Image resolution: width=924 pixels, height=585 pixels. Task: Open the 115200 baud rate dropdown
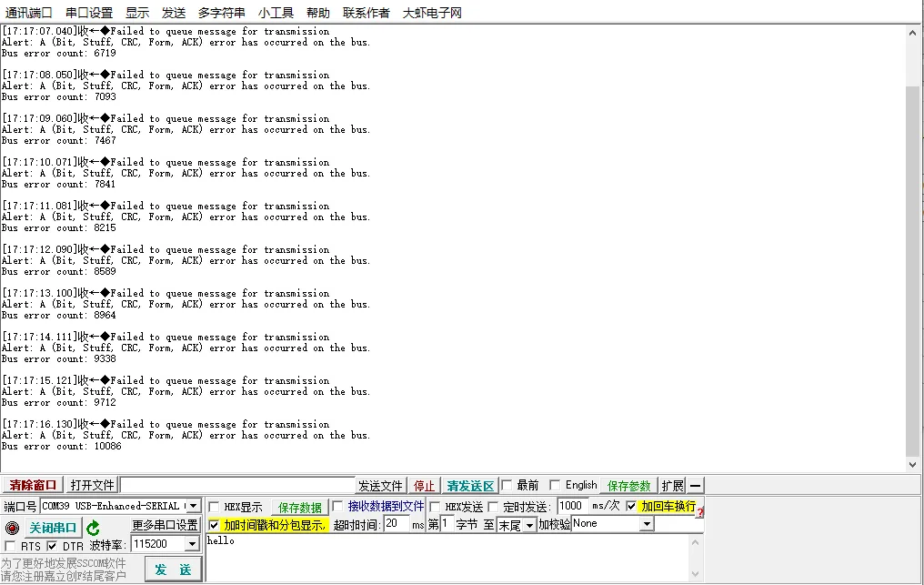[x=192, y=544]
